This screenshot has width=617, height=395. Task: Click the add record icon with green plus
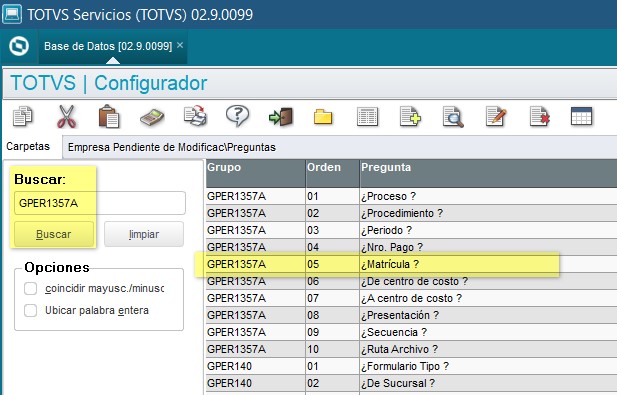(410, 116)
